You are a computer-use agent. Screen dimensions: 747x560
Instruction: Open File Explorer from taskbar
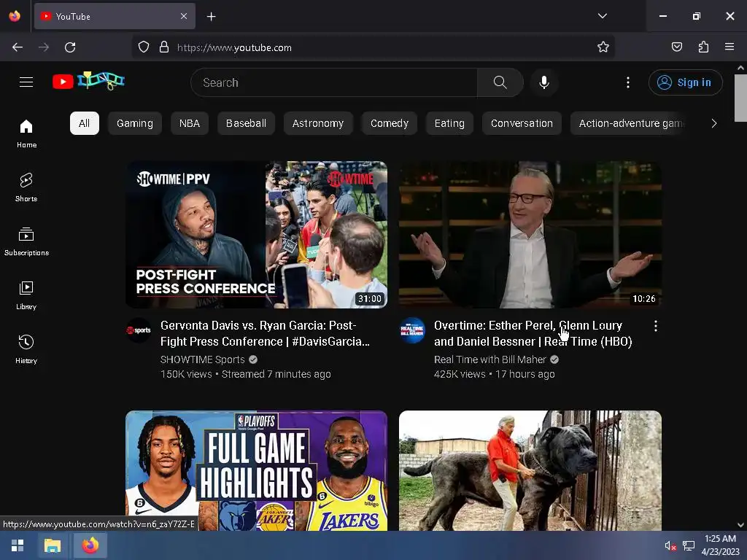pyautogui.click(x=53, y=545)
